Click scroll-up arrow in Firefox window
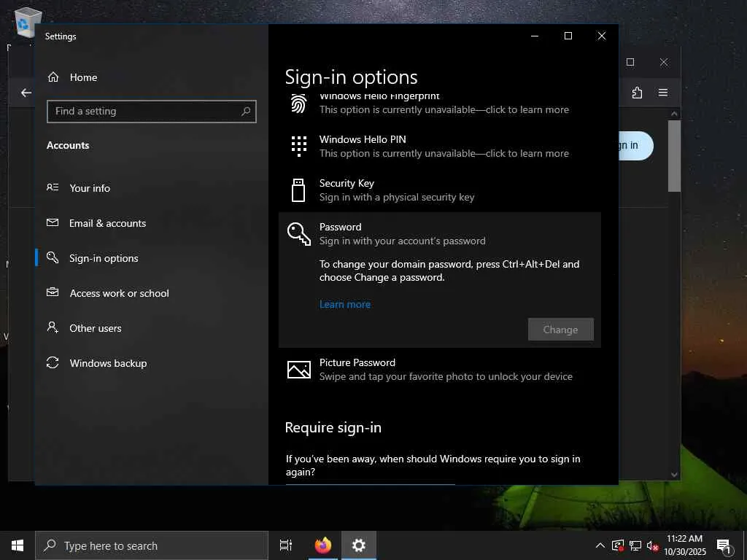 point(674,114)
